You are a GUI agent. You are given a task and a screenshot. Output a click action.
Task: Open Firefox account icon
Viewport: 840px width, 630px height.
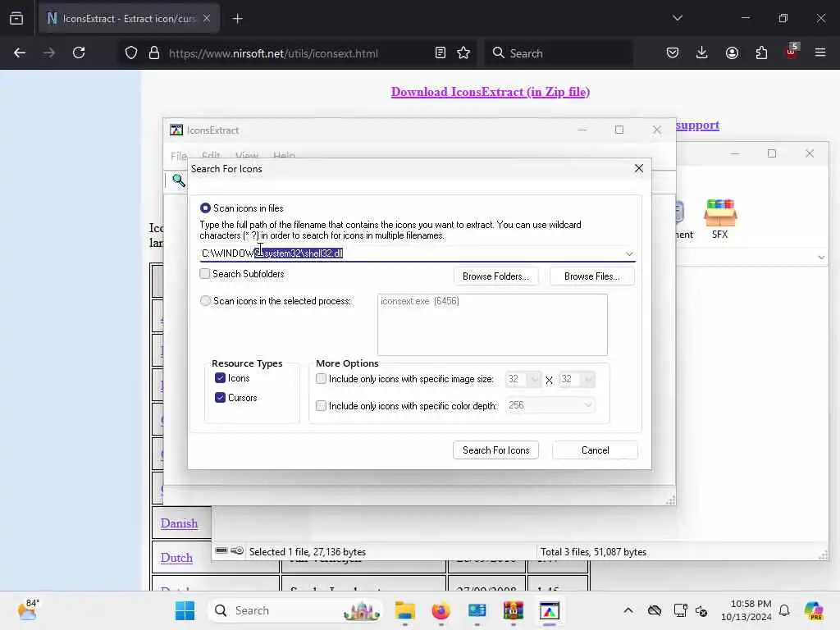pos(732,52)
